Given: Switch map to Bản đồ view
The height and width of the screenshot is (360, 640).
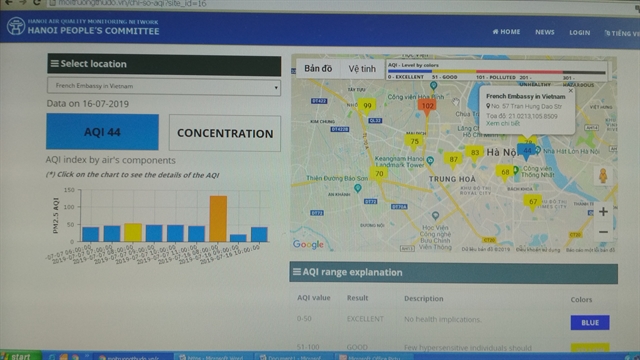Looking at the screenshot, I should pos(318,69).
